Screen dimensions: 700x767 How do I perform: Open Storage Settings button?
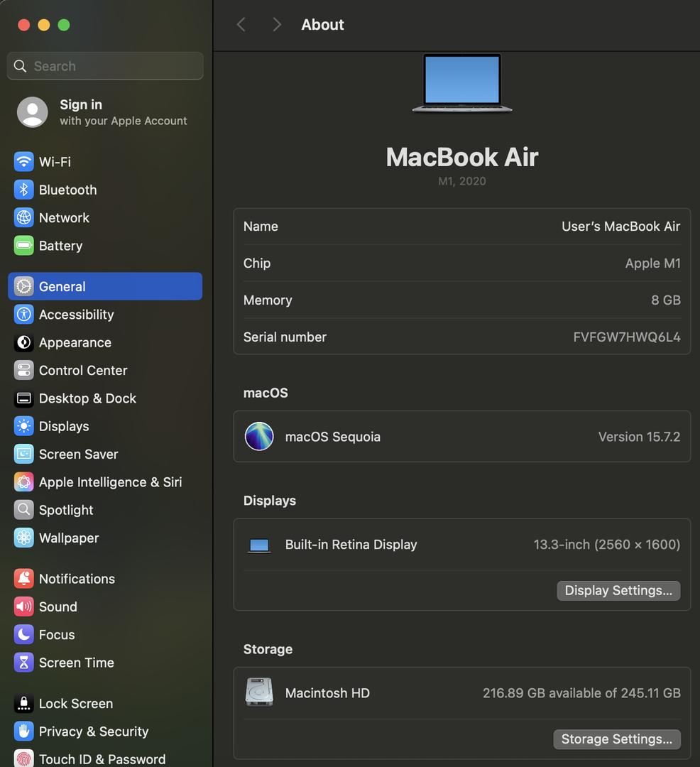[x=616, y=739]
